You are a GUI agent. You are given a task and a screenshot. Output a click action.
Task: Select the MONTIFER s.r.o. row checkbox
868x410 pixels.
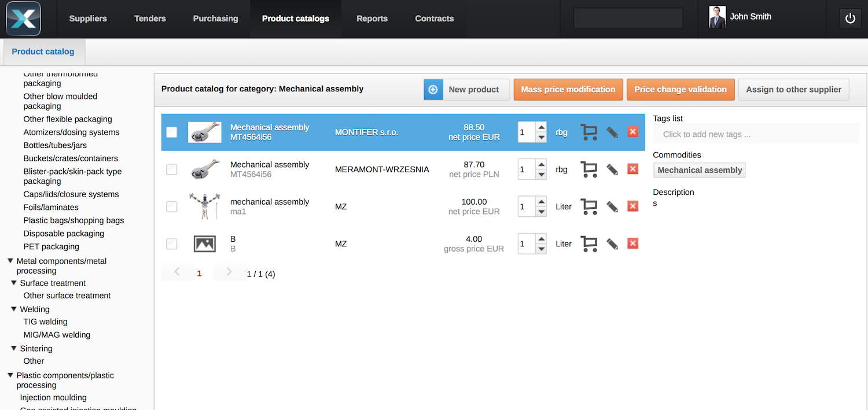click(x=172, y=132)
